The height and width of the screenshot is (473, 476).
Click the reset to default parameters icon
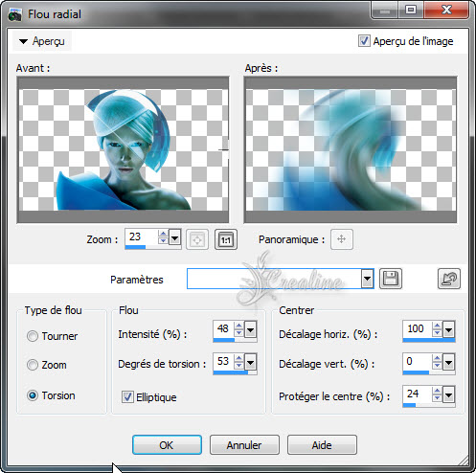click(449, 279)
